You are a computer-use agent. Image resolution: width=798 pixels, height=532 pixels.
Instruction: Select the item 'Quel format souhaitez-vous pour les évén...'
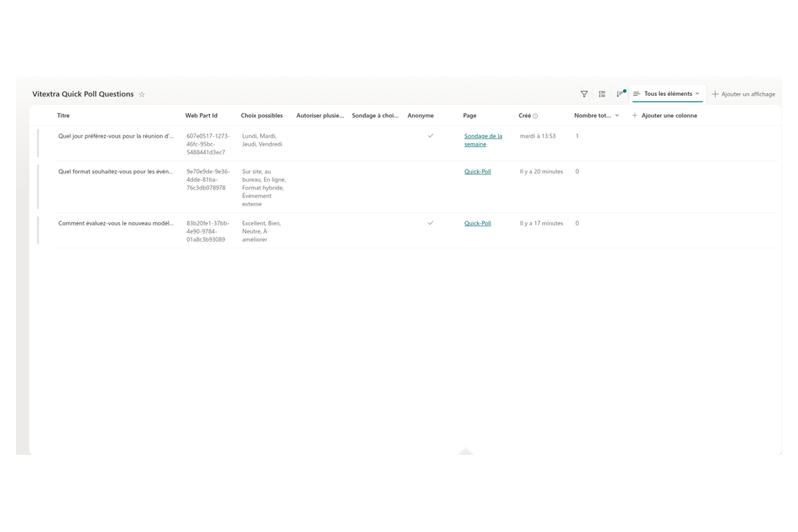point(115,172)
